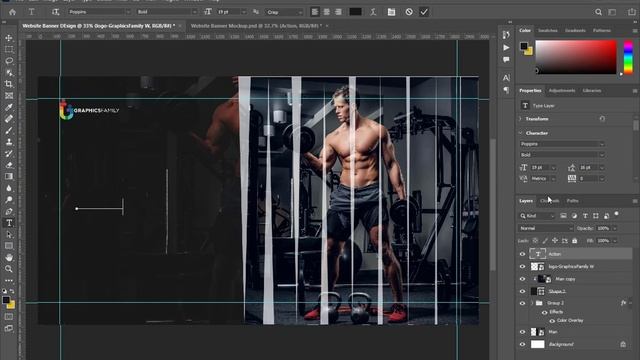Click the Fill value field
Image resolution: width=640 pixels, height=360 pixels.
tap(604, 241)
